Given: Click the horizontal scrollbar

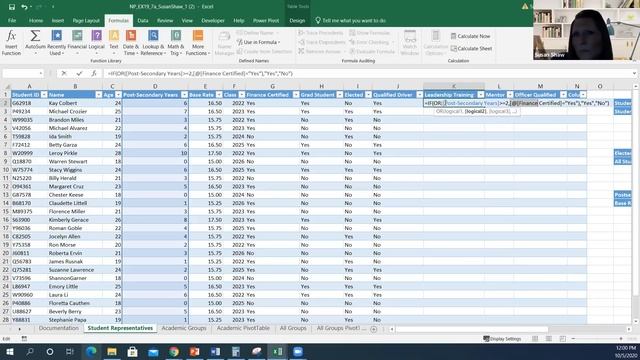Looking at the screenshot, I should [471, 329].
